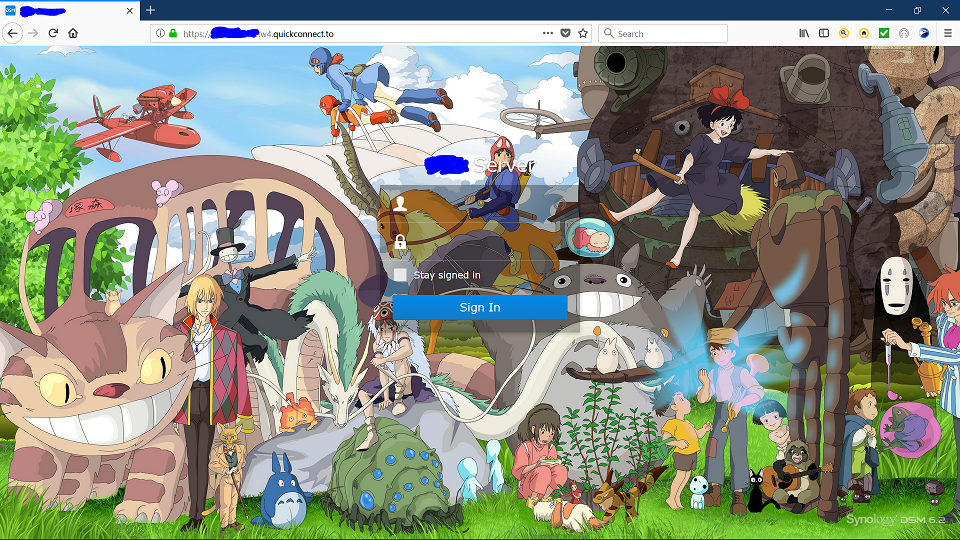The height and width of the screenshot is (540, 960).
Task: Open the page actions three-dot menu
Action: (x=548, y=33)
